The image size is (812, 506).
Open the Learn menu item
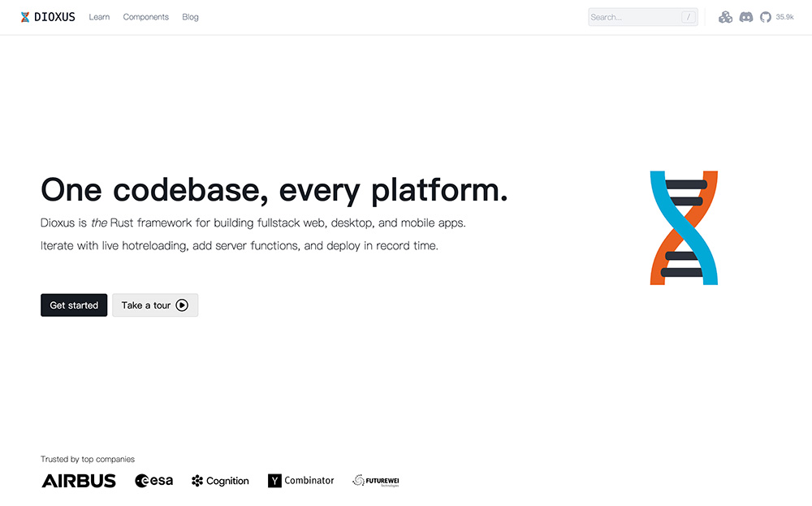pos(99,17)
